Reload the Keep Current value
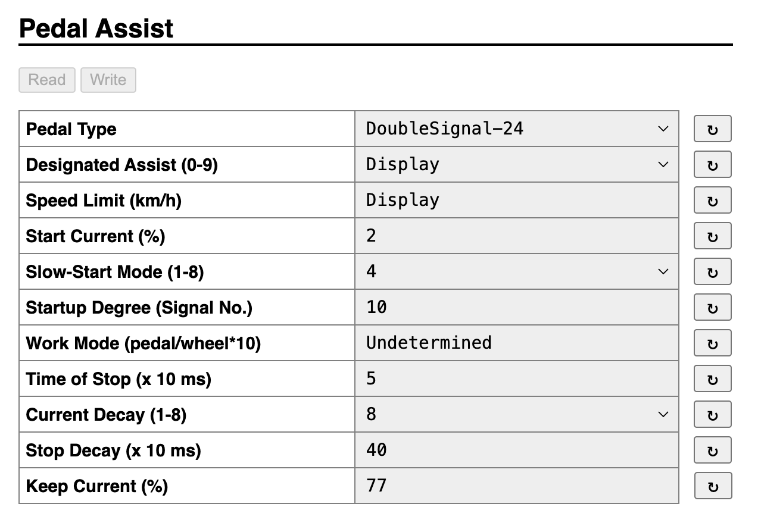The width and height of the screenshot is (761, 532). click(x=713, y=486)
